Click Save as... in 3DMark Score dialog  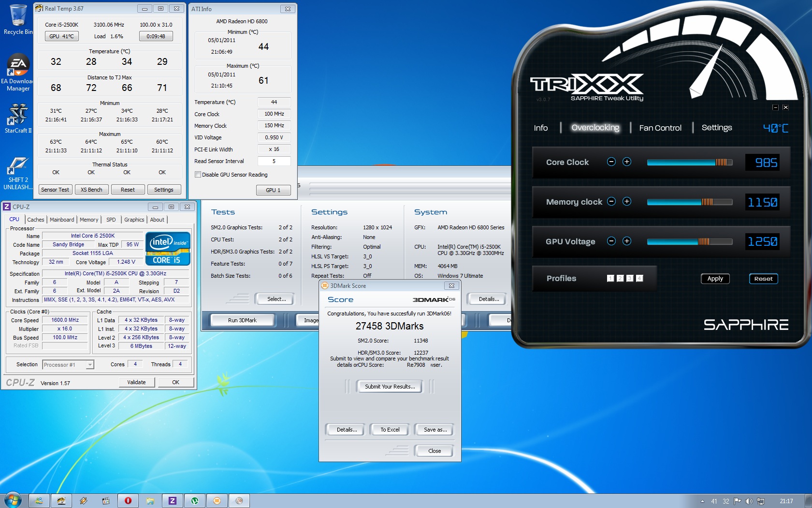pyautogui.click(x=435, y=430)
